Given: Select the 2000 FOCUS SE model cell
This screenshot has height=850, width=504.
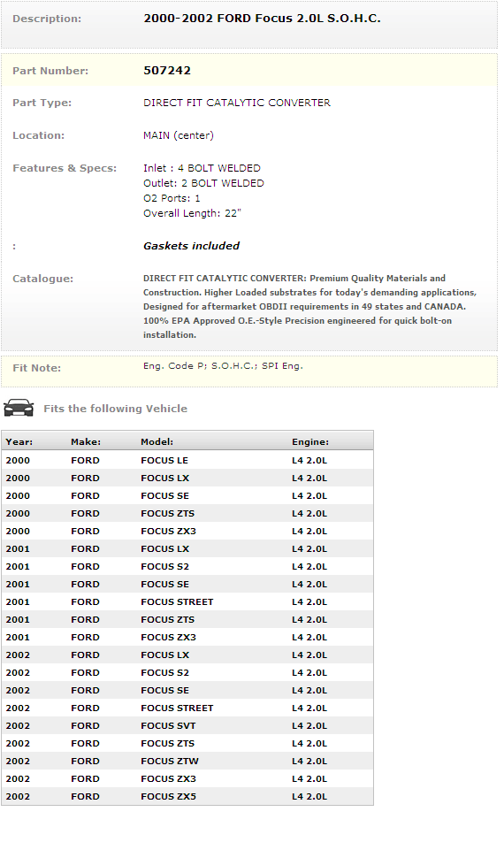Looking at the screenshot, I should pyautogui.click(x=164, y=495).
